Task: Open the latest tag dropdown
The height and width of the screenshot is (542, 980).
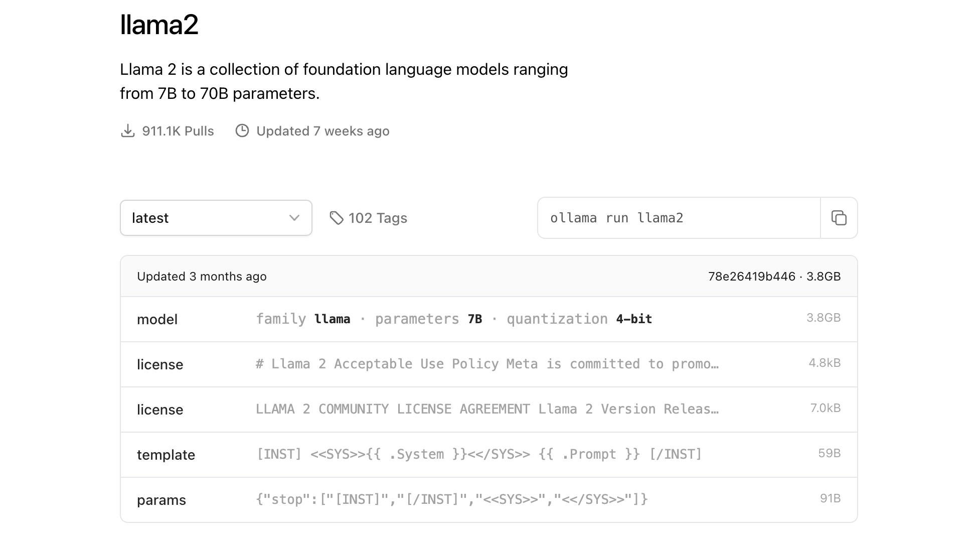Action: [216, 218]
